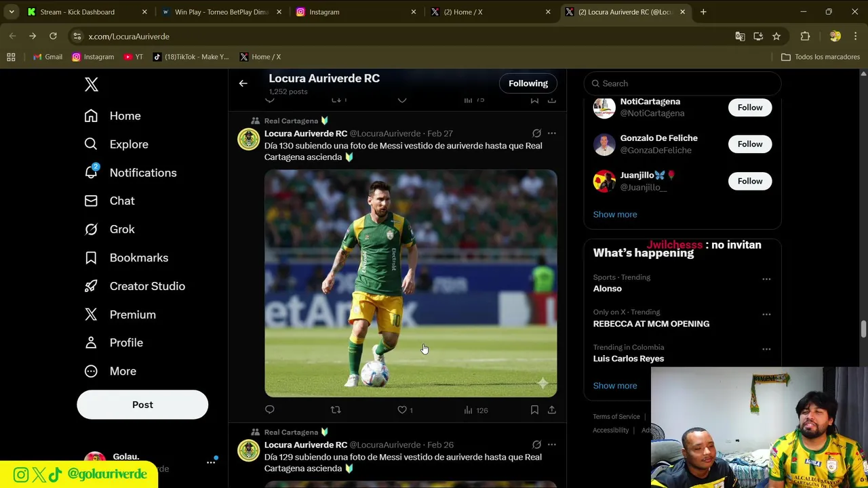868x488 pixels.
Task: Go to Profile from the sidebar
Action: [113, 343]
